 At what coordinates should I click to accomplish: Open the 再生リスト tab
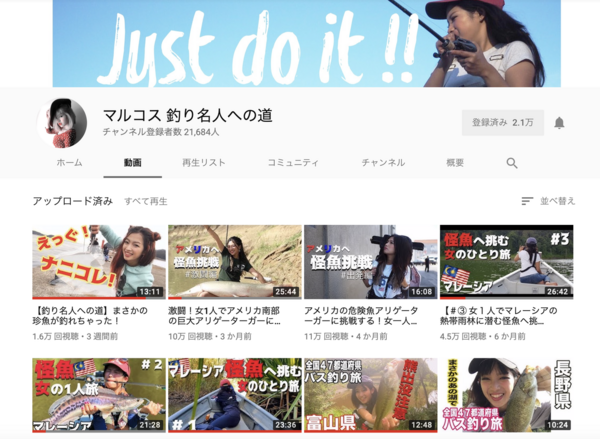point(204,163)
